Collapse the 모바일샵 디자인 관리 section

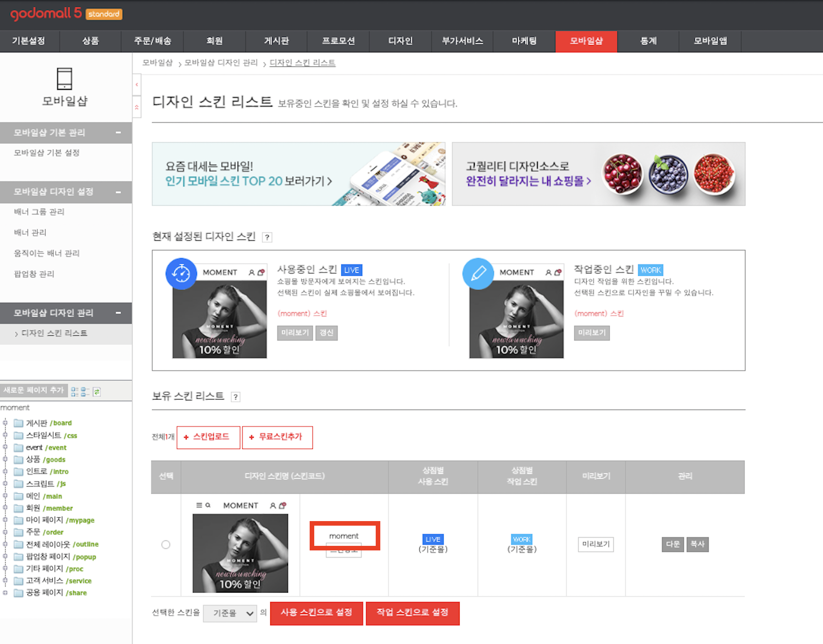tap(118, 313)
